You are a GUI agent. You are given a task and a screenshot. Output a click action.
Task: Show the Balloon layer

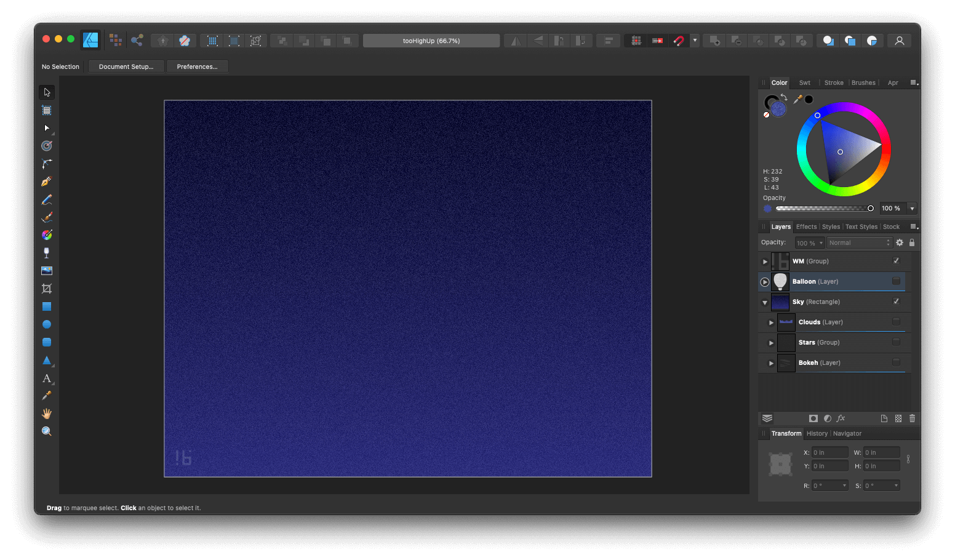(896, 281)
